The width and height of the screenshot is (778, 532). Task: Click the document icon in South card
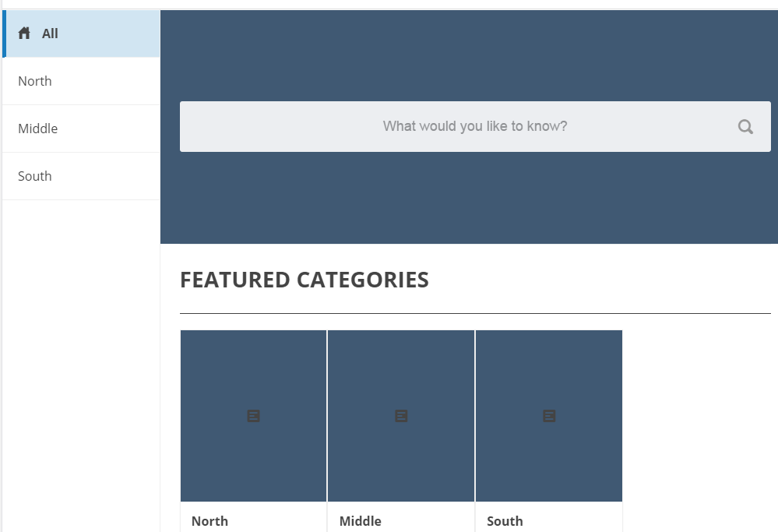click(x=549, y=416)
